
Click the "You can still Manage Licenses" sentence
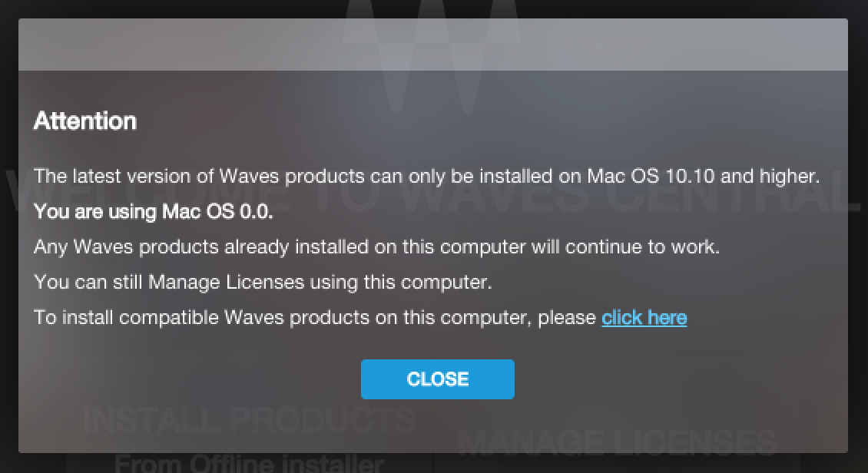(263, 282)
